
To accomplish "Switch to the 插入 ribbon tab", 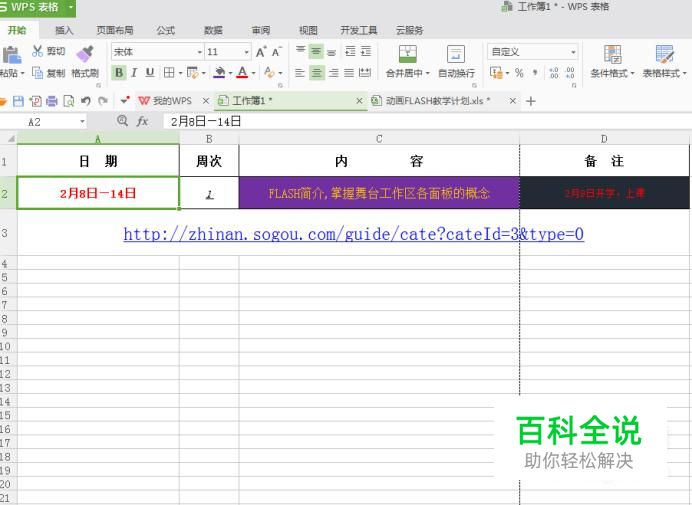I will point(64,30).
